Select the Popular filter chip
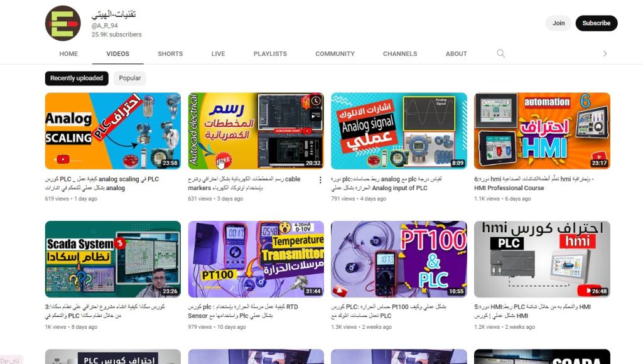This screenshot has width=643, height=364. pyautogui.click(x=129, y=78)
